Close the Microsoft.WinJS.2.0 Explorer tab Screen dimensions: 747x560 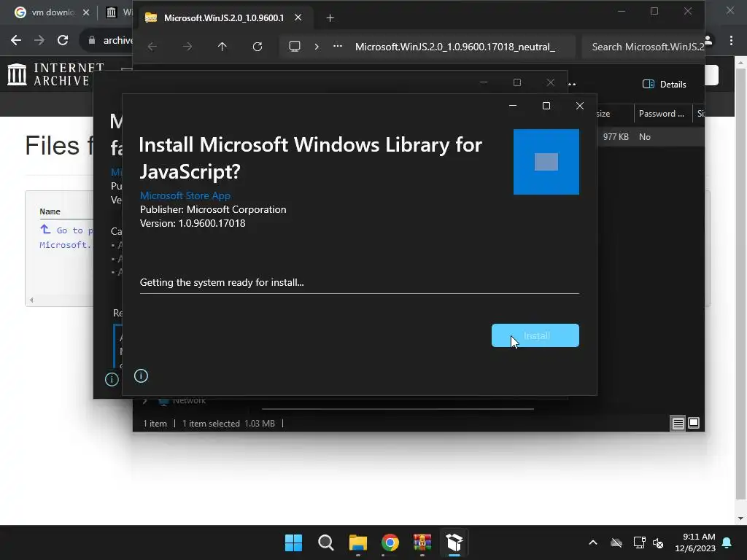point(298,17)
